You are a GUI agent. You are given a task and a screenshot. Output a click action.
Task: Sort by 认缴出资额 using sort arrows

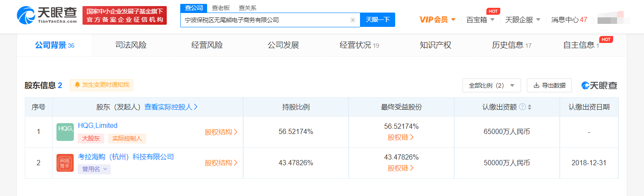[x=529, y=107]
